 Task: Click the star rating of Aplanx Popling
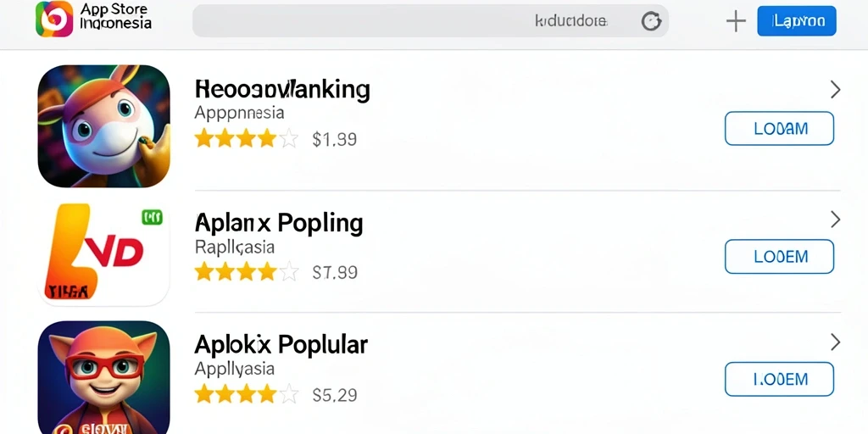247,272
